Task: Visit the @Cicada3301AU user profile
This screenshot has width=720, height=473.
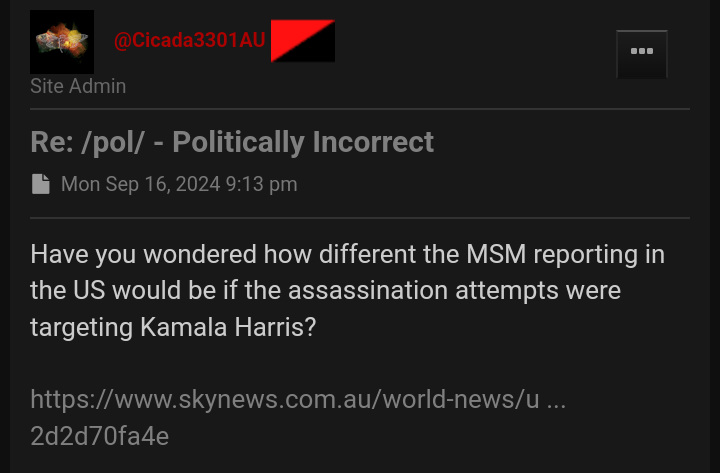Action: pyautogui.click(x=190, y=40)
